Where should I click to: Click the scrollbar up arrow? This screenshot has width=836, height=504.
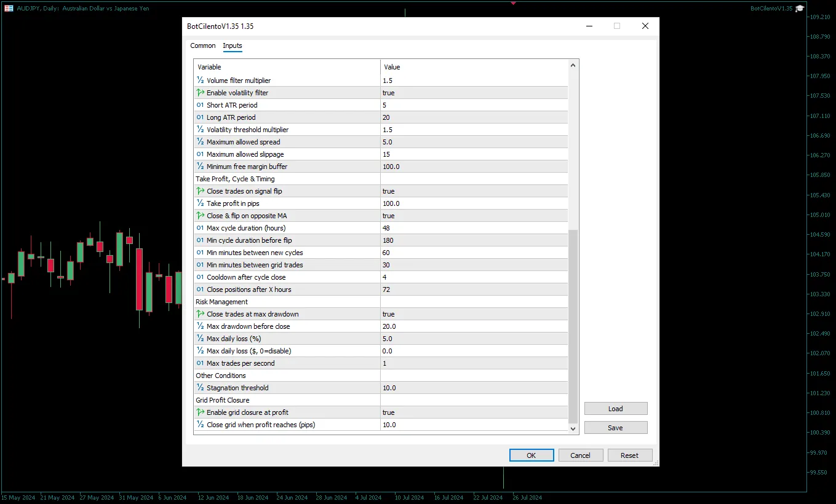(x=573, y=65)
